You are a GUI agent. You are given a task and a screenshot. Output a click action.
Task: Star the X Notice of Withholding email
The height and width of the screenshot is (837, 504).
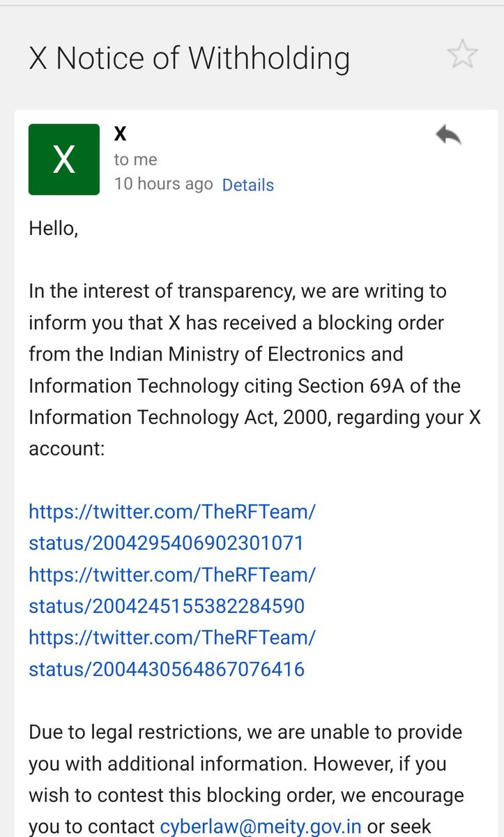(463, 54)
